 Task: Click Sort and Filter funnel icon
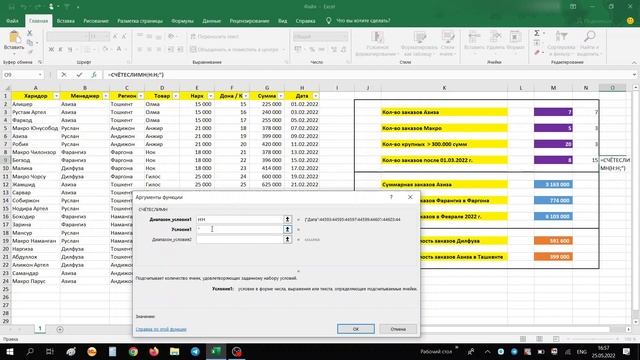pyautogui.click(x=561, y=37)
